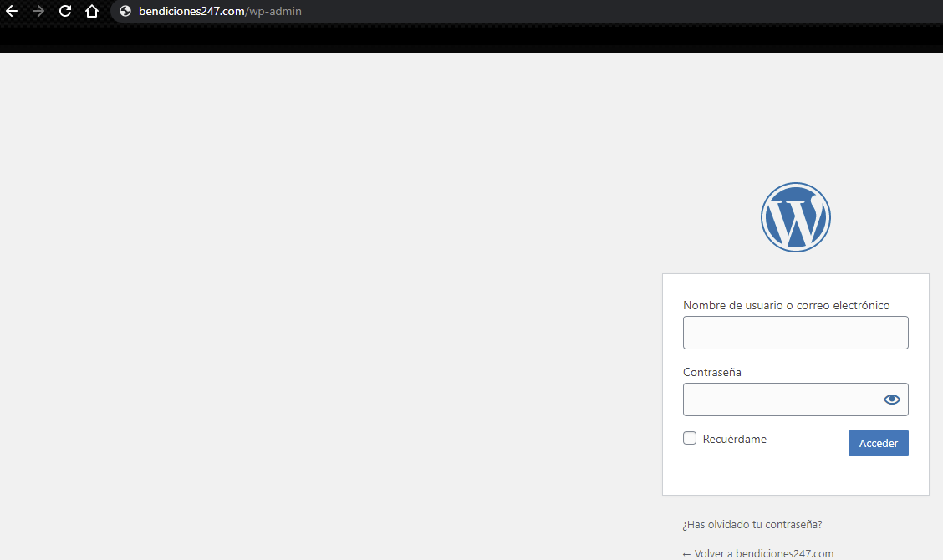Image resolution: width=943 pixels, height=560 pixels.
Task: Click the browser forward arrow
Action: (38, 11)
